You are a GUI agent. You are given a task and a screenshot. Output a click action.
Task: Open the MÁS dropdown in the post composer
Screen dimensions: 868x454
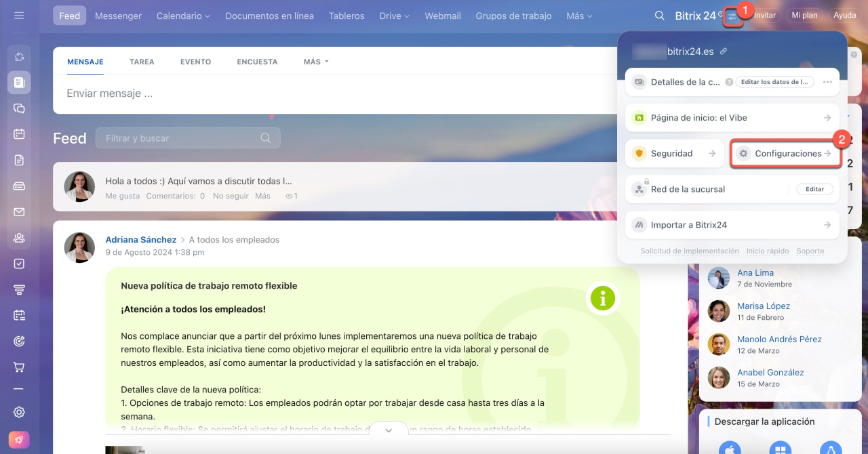pos(316,62)
